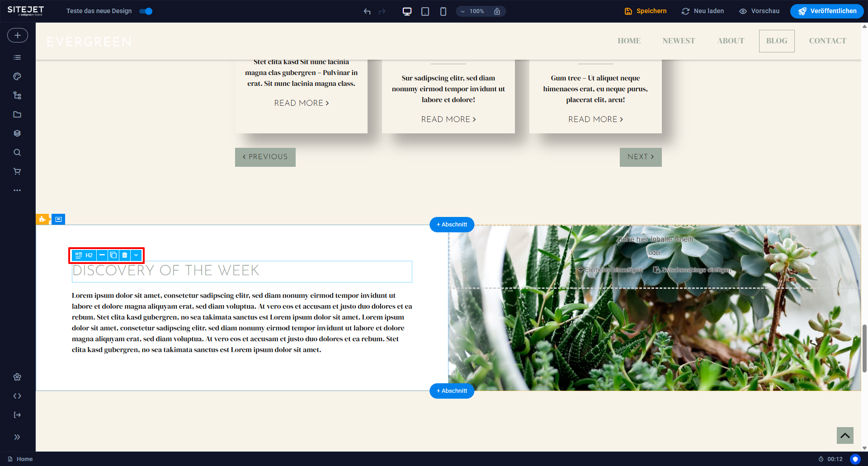Screen dimensions: 868x466
Task: Delete the heading with trash icon
Action: coord(125,255)
